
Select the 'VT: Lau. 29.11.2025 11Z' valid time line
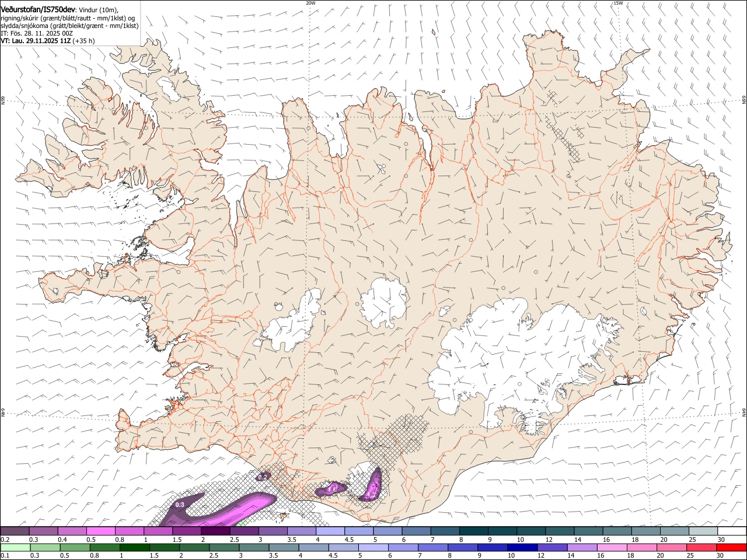pyautogui.click(x=47, y=41)
